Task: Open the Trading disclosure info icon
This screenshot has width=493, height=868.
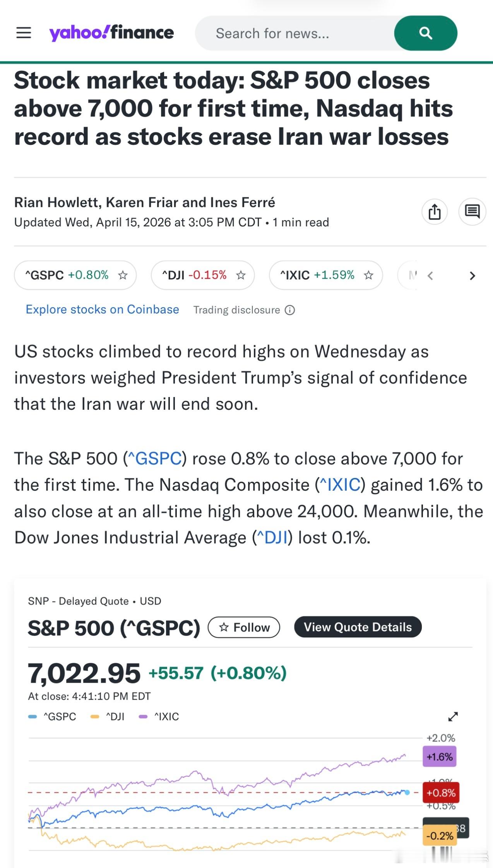Action: coord(290,310)
